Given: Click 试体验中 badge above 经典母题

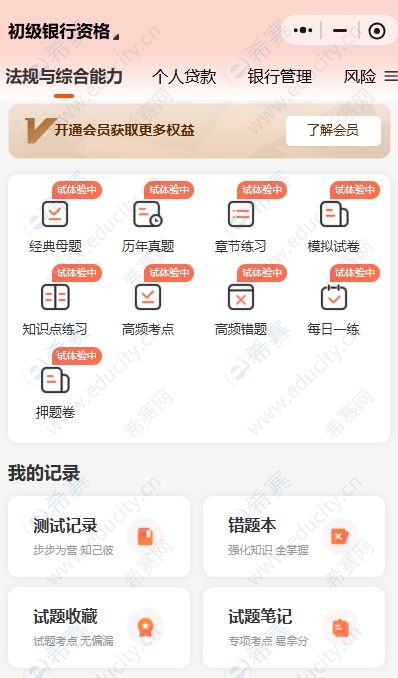Looking at the screenshot, I should [77, 190].
